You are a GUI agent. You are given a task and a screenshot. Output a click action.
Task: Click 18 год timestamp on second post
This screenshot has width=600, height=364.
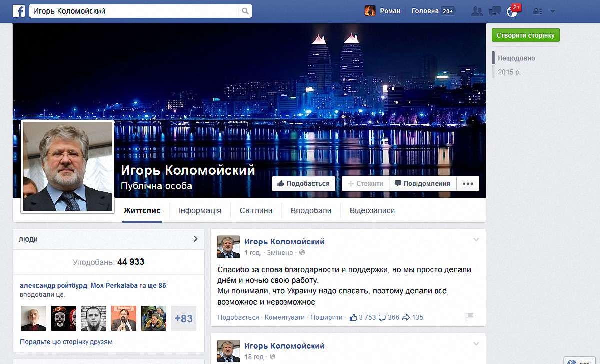(x=254, y=357)
